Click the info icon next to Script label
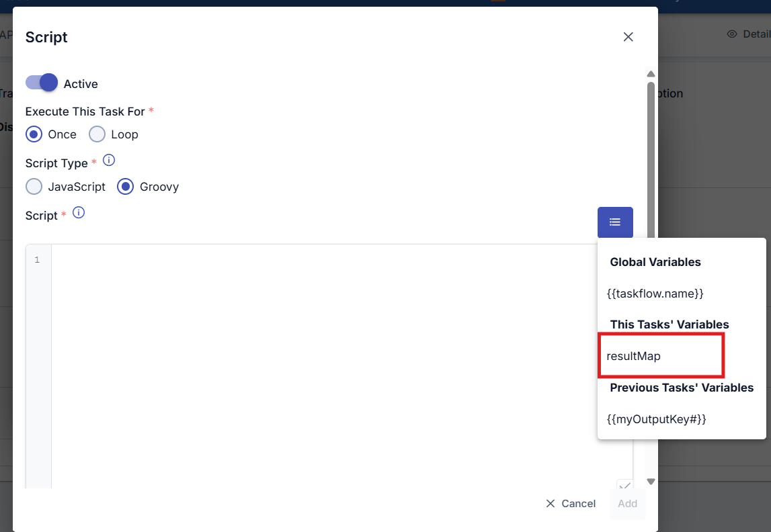Screen dimensions: 771x532 (79, 213)
